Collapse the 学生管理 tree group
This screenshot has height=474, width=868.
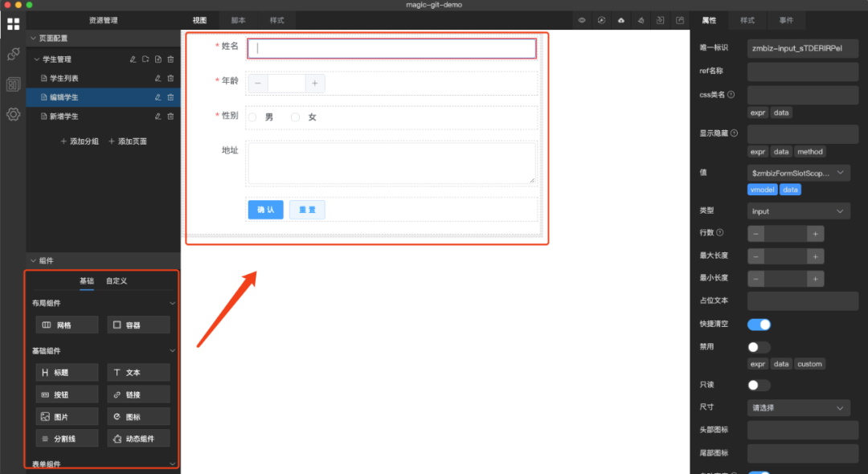tap(37, 59)
